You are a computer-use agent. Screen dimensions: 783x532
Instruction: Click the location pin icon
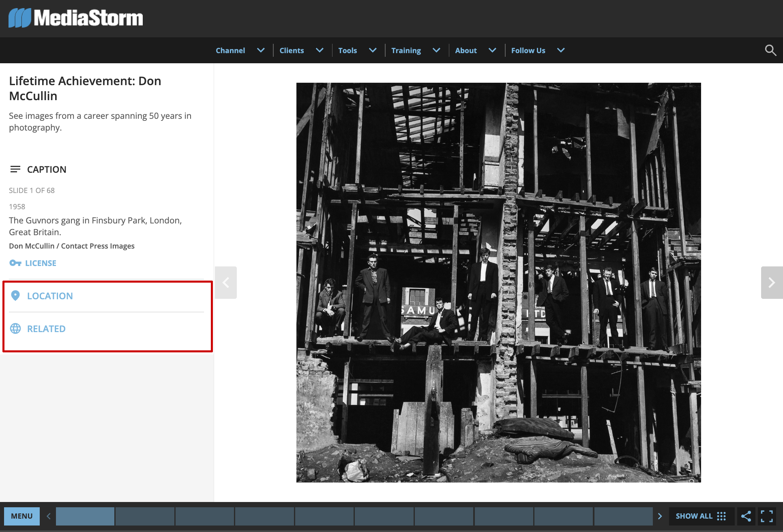point(15,296)
